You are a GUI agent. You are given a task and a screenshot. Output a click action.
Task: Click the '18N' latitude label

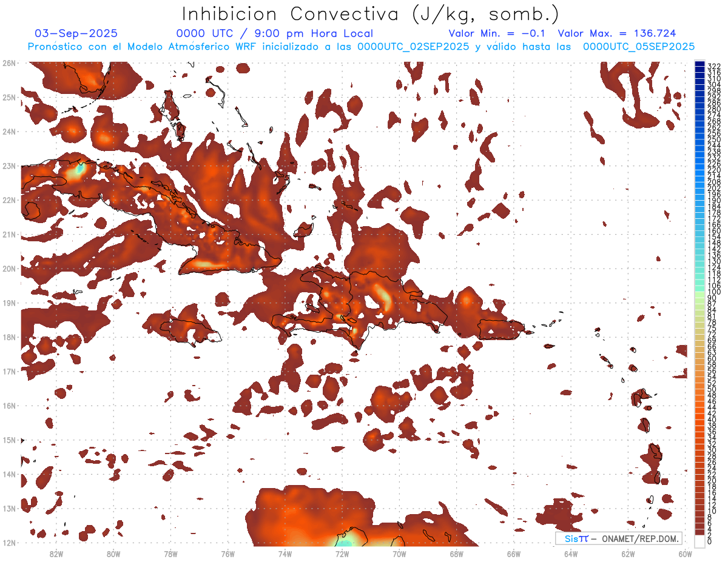pyautogui.click(x=9, y=337)
